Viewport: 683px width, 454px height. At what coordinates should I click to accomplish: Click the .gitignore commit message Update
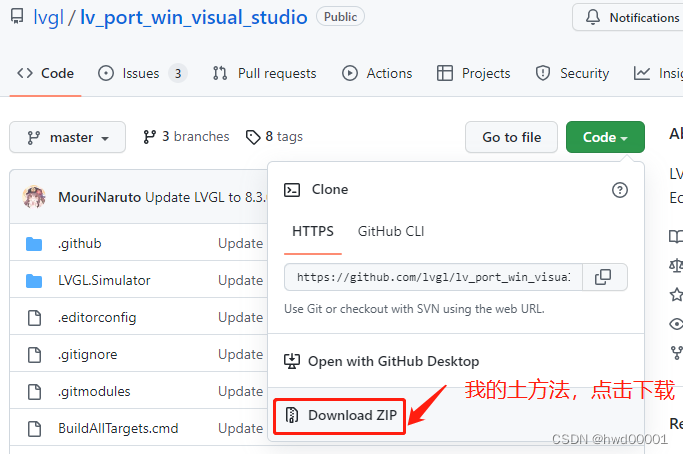pyautogui.click(x=240, y=354)
